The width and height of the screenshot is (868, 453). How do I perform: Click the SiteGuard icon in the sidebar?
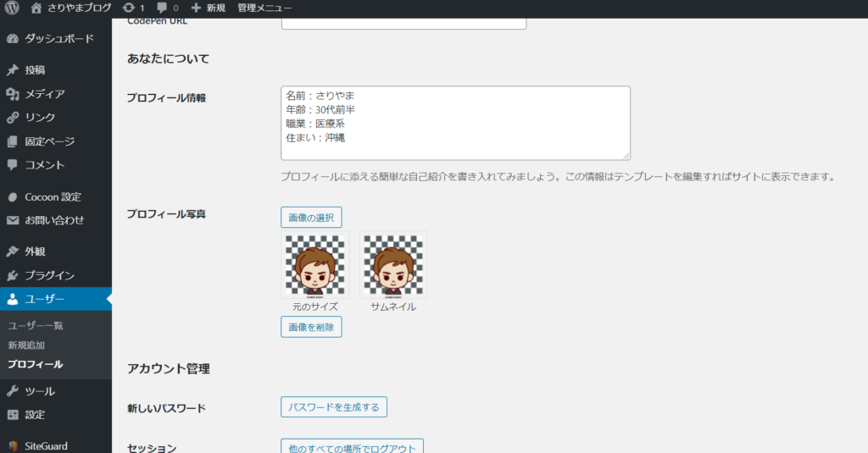pyautogui.click(x=12, y=446)
